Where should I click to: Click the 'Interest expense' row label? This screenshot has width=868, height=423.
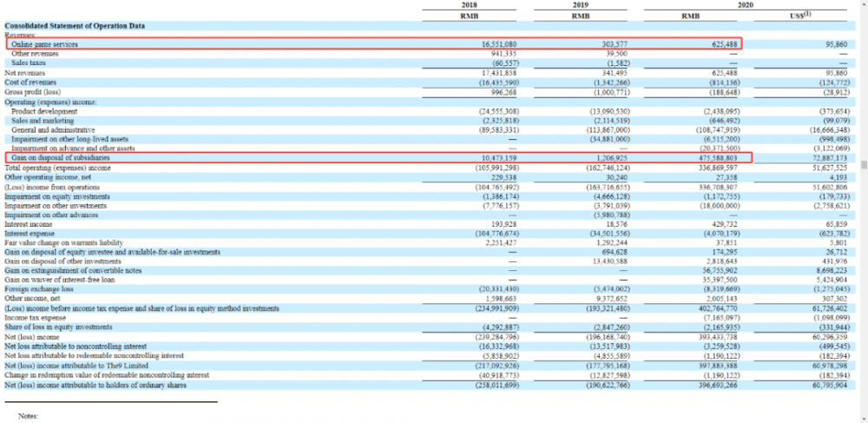click(30, 233)
